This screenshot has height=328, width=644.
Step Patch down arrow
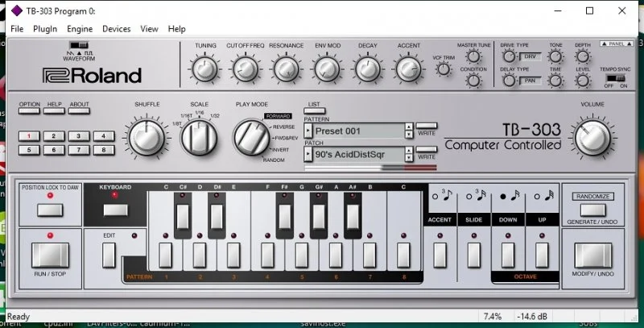[409, 158]
